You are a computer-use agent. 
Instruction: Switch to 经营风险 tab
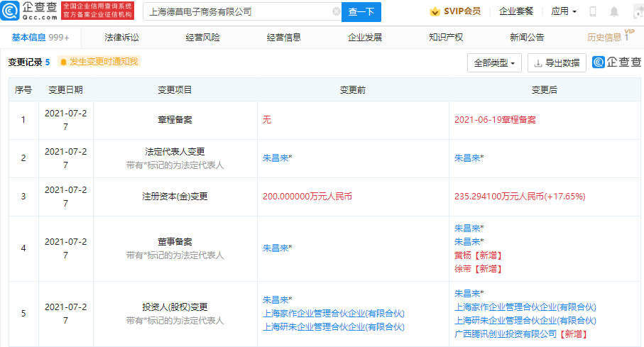(x=203, y=38)
